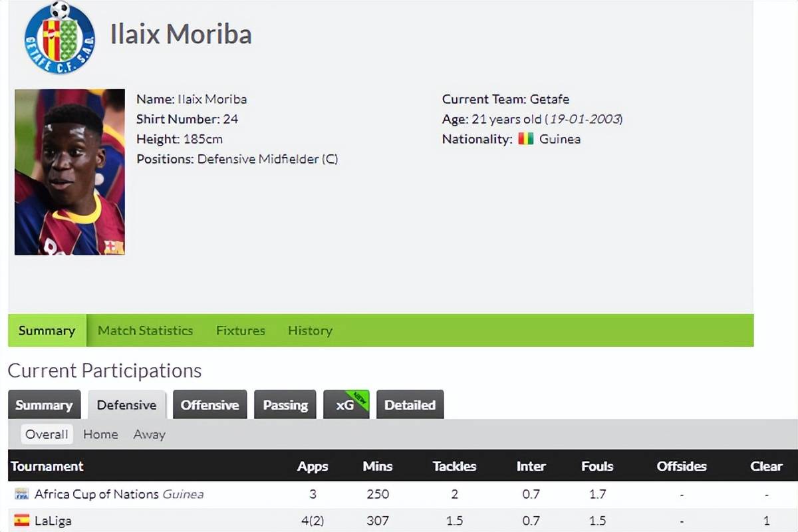Open the xG tab with NEW badge
Screen dimensions: 798x532
[346, 405]
